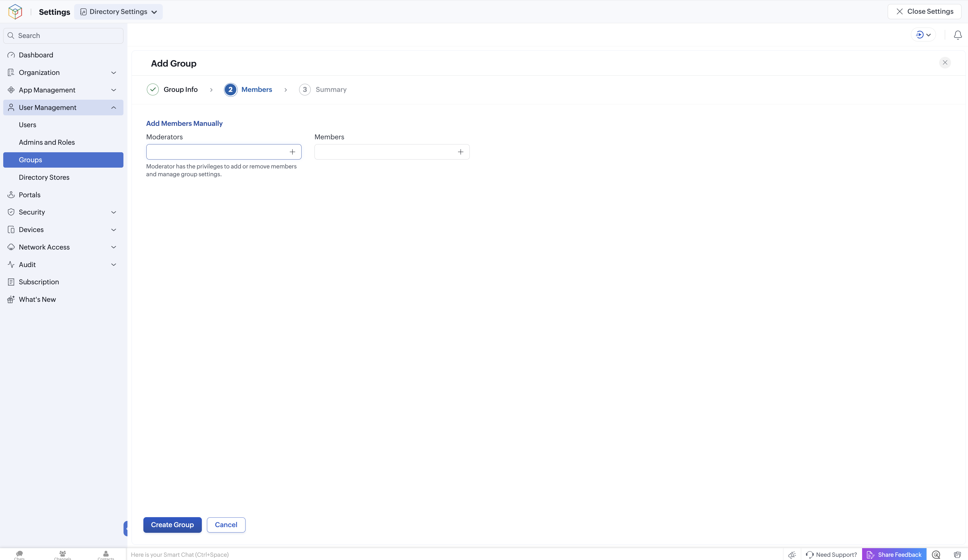Image resolution: width=968 pixels, height=560 pixels.
Task: Open Directory Stores
Action: click(63, 177)
